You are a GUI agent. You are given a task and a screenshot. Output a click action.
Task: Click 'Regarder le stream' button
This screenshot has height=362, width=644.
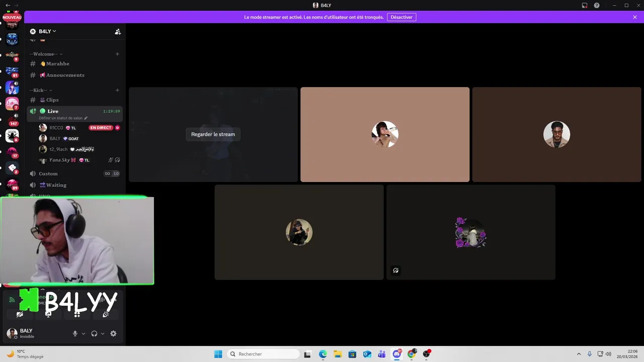point(213,134)
